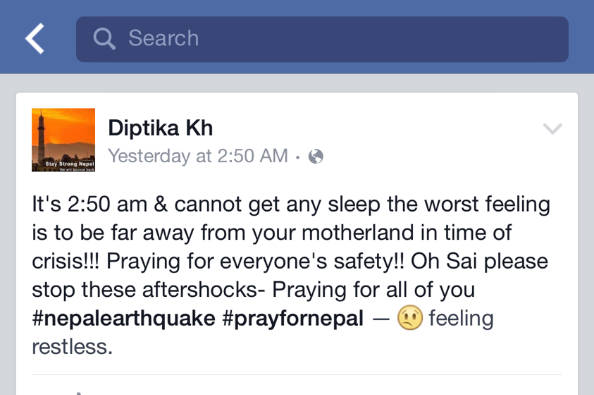Open Diptika Kh's profile picture
594x395 pixels.
pos(63,140)
